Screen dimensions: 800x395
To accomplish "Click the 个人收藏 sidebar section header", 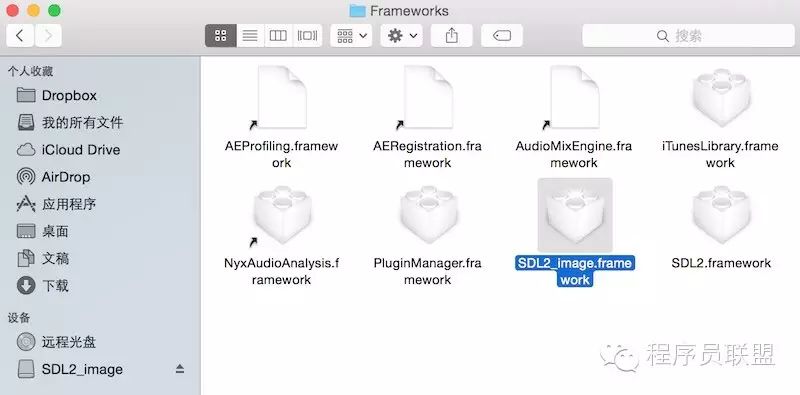I will pos(30,71).
